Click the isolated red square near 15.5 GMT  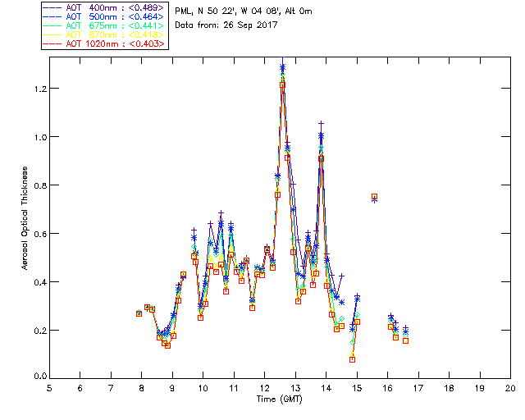point(375,197)
